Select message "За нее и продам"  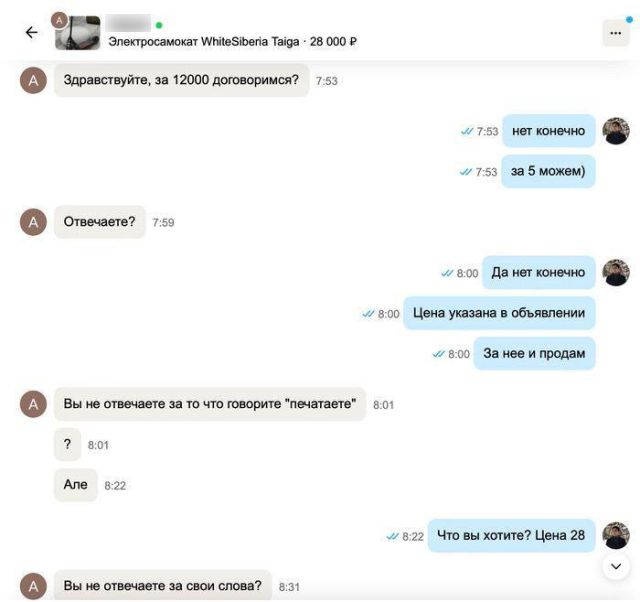pyautogui.click(x=534, y=353)
